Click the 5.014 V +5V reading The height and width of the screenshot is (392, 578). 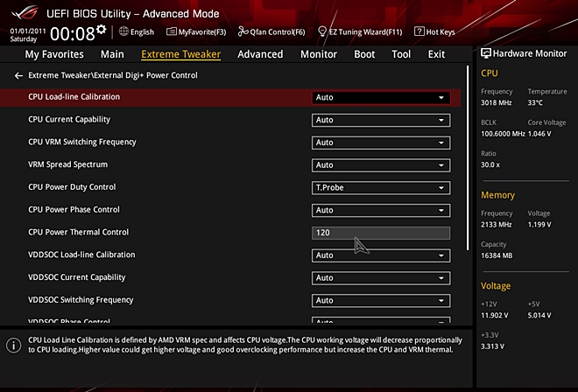pyautogui.click(x=539, y=315)
